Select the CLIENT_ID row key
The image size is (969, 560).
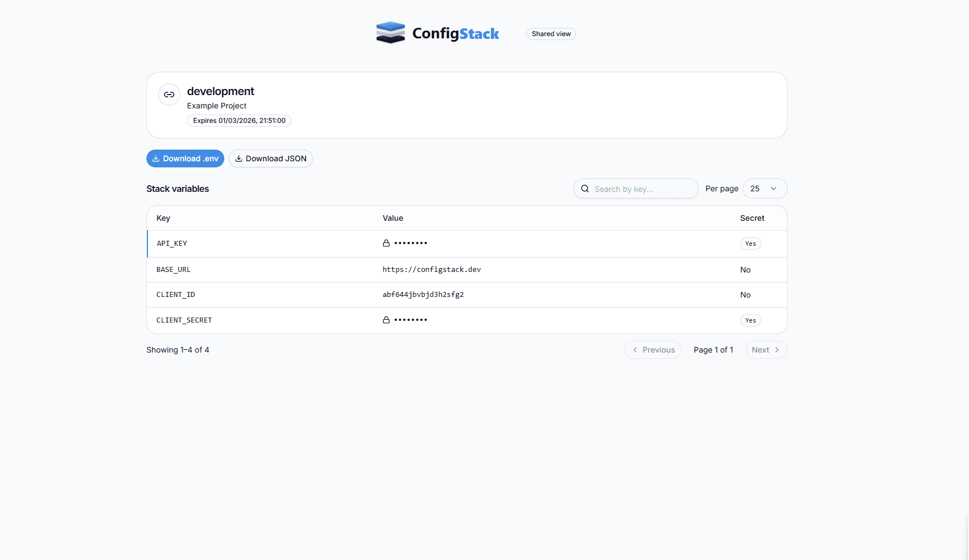(x=175, y=295)
